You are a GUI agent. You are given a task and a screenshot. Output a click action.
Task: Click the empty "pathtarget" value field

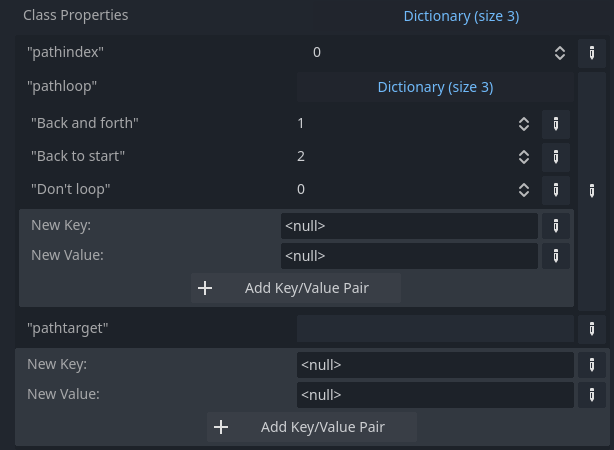click(x=435, y=328)
